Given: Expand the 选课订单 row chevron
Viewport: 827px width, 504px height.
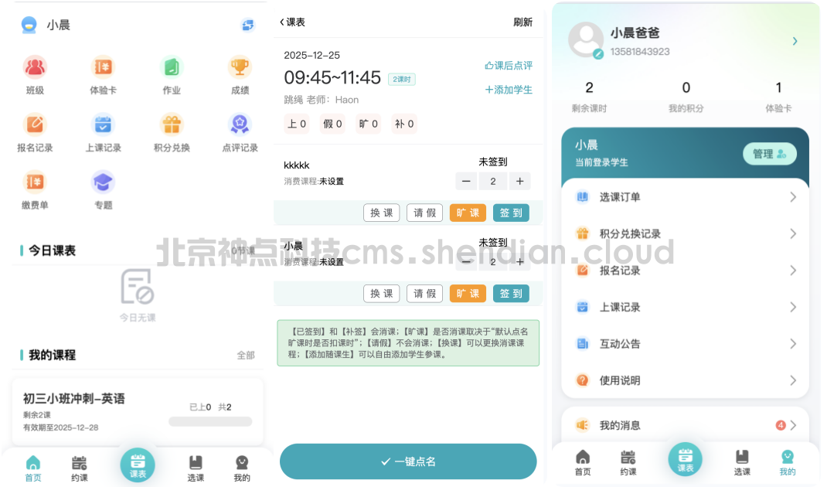Looking at the screenshot, I should pyautogui.click(x=792, y=197).
